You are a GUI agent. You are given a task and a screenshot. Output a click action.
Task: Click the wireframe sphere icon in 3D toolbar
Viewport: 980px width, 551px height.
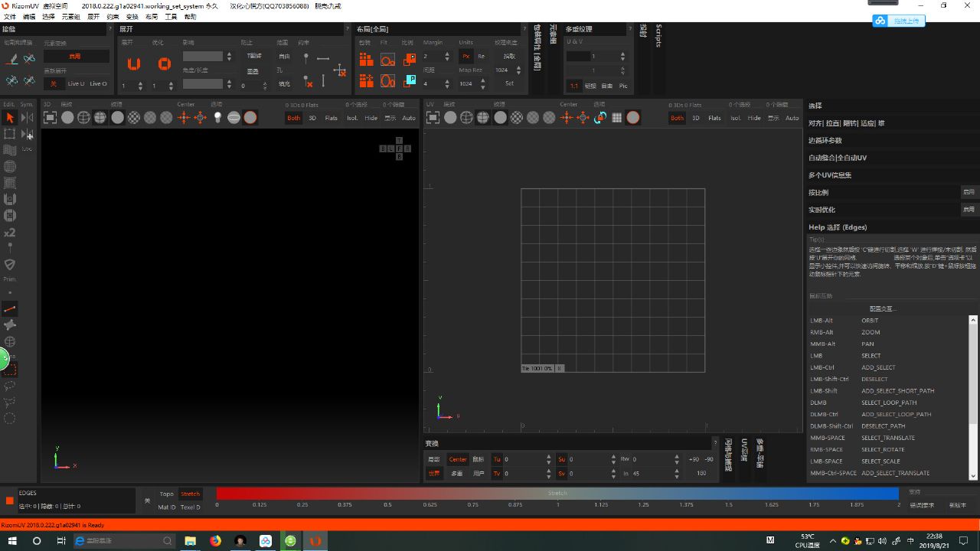tap(84, 117)
